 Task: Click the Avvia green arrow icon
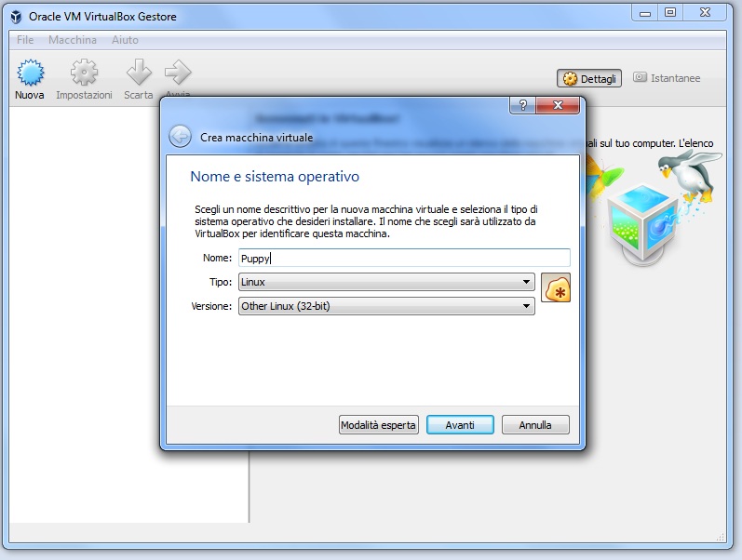point(178,73)
